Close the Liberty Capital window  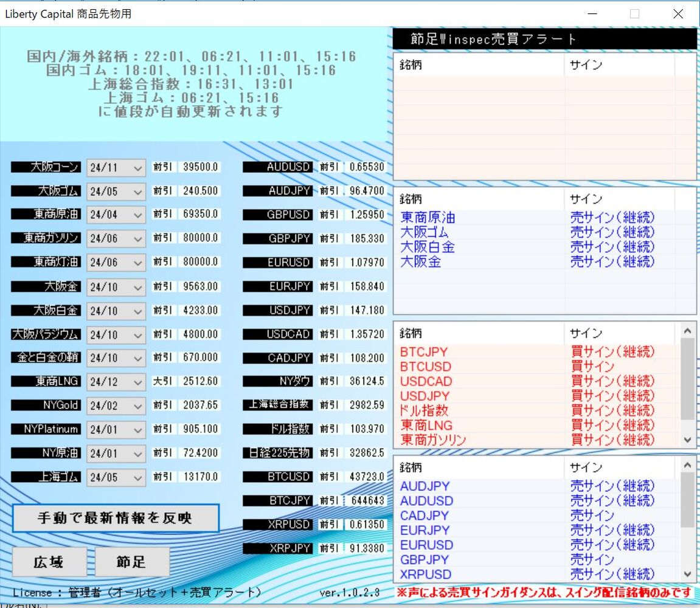coord(677,14)
